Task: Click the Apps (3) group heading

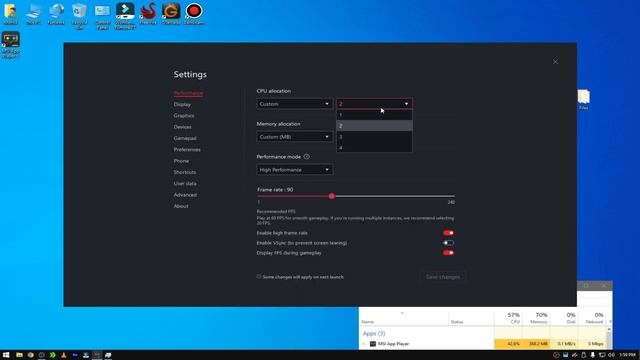Action: [374, 333]
